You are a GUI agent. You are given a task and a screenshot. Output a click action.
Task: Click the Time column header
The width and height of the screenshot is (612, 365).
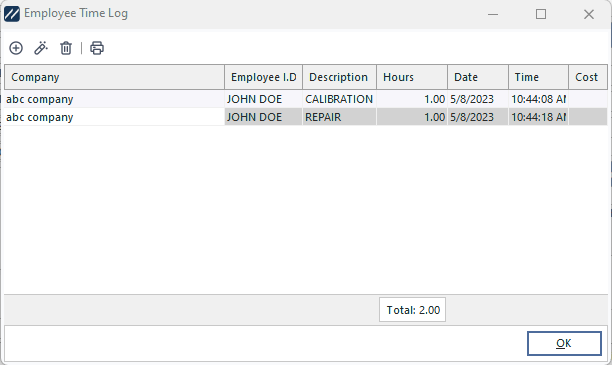(x=538, y=77)
